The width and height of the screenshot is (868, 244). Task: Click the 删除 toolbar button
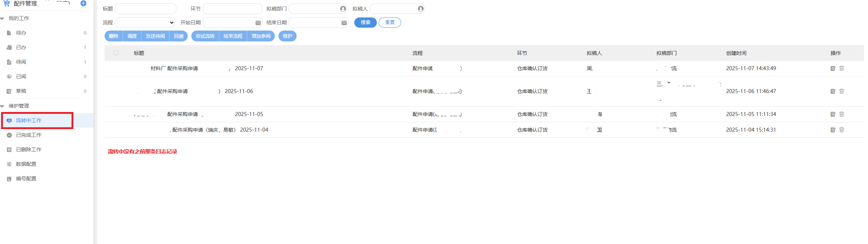tap(114, 36)
